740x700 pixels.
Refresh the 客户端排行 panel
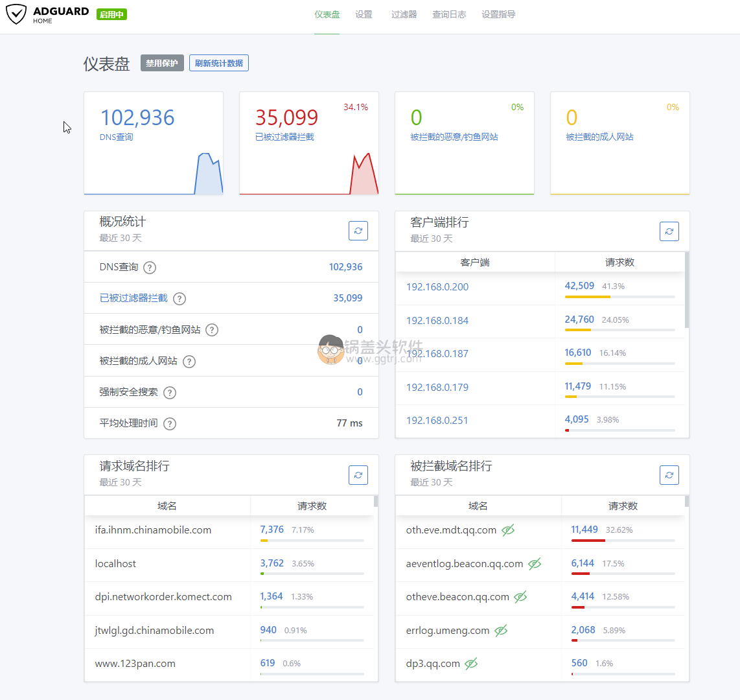(x=669, y=231)
